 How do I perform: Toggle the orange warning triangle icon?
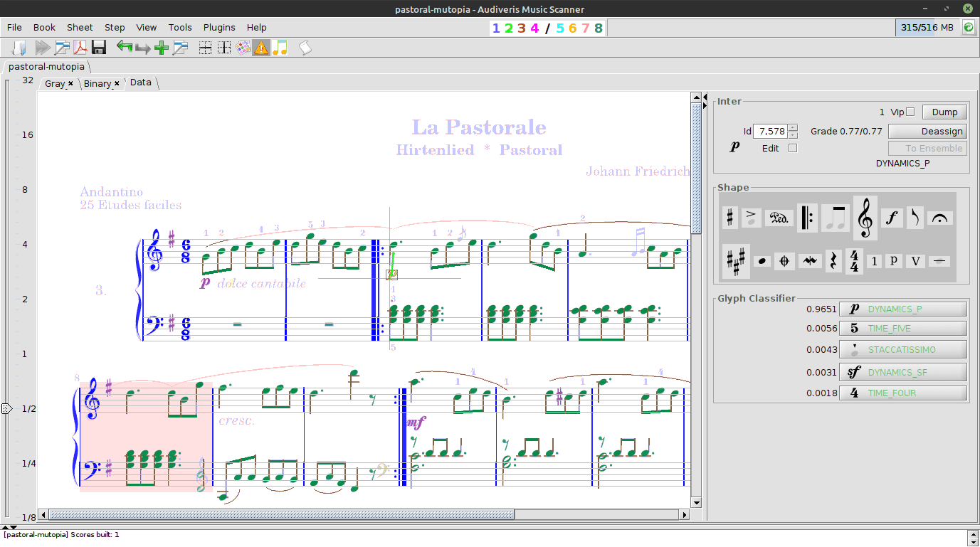pyautogui.click(x=261, y=48)
